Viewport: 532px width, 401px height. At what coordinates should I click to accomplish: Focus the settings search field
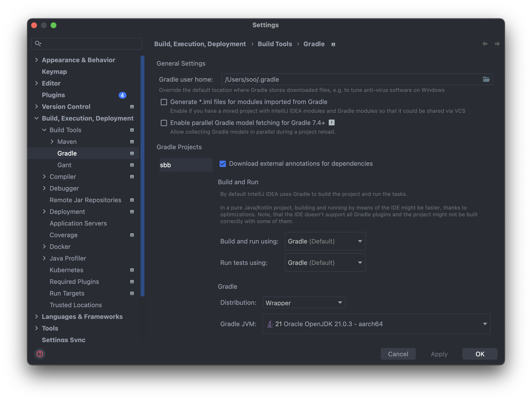point(87,44)
